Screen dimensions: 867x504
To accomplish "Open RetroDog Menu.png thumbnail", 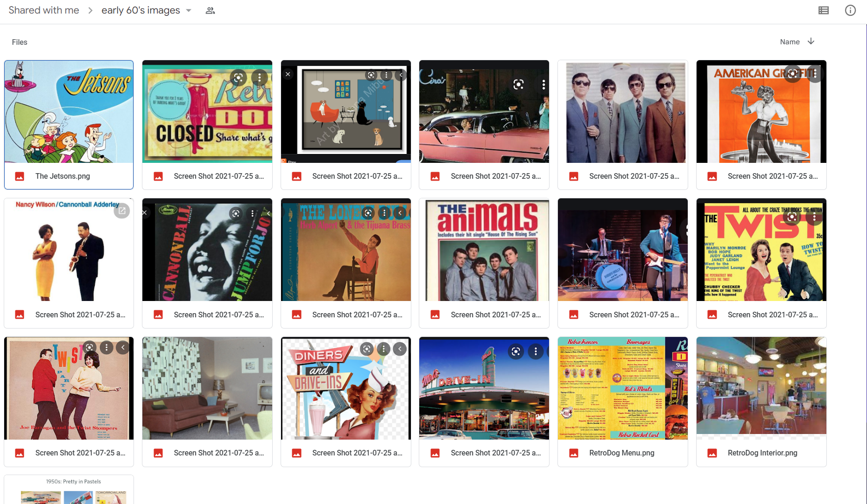I will click(x=622, y=388).
